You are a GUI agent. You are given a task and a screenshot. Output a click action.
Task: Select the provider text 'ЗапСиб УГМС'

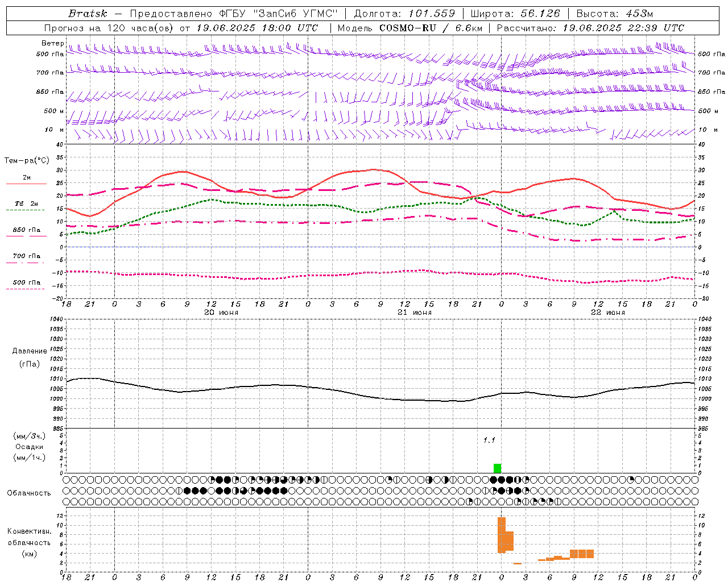[295, 14]
